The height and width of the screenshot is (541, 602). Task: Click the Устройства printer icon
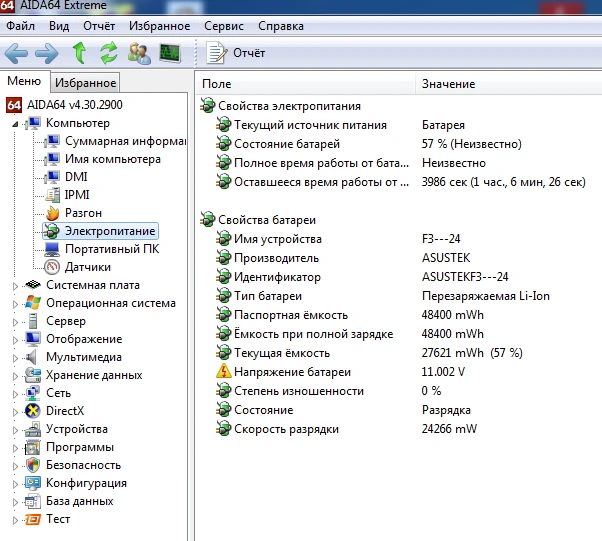tap(33, 429)
